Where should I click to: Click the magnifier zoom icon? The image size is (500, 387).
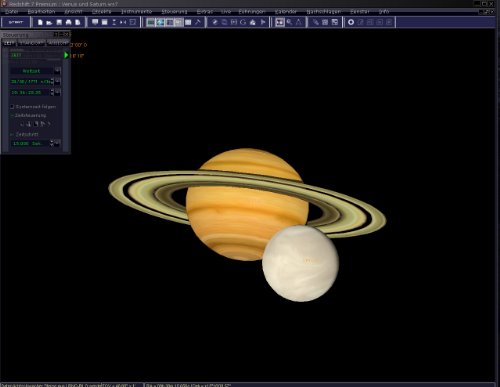(x=289, y=22)
